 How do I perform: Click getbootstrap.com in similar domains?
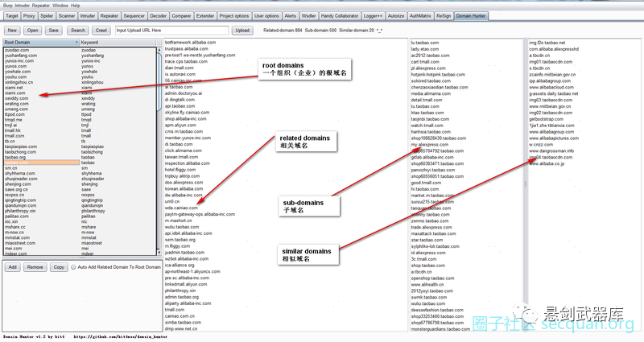pyautogui.click(x=546, y=119)
